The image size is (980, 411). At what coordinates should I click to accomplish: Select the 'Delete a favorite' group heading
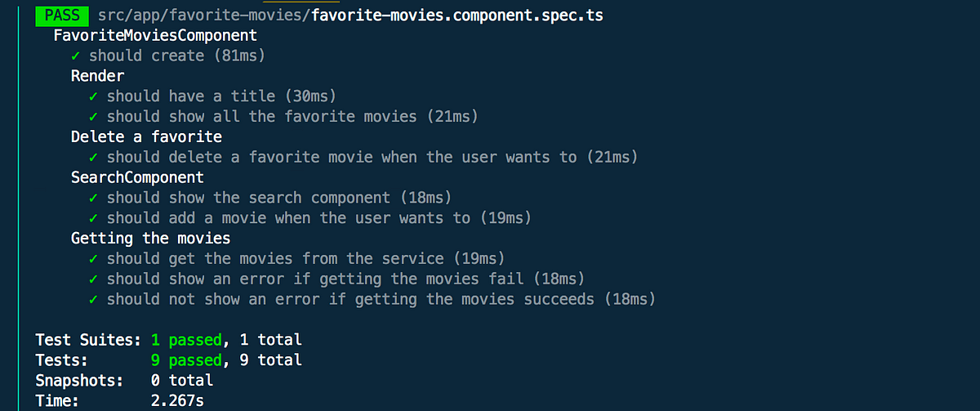point(146,136)
